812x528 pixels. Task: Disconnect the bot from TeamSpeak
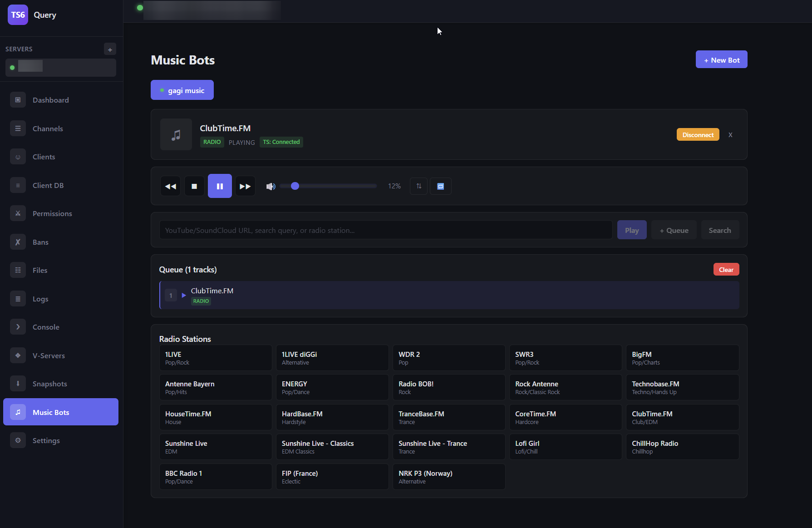point(698,135)
